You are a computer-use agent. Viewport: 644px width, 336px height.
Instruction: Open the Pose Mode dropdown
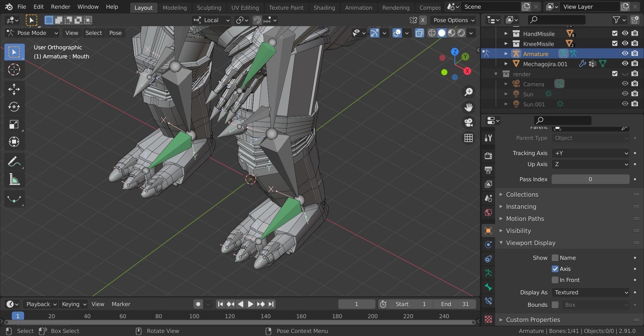32,33
